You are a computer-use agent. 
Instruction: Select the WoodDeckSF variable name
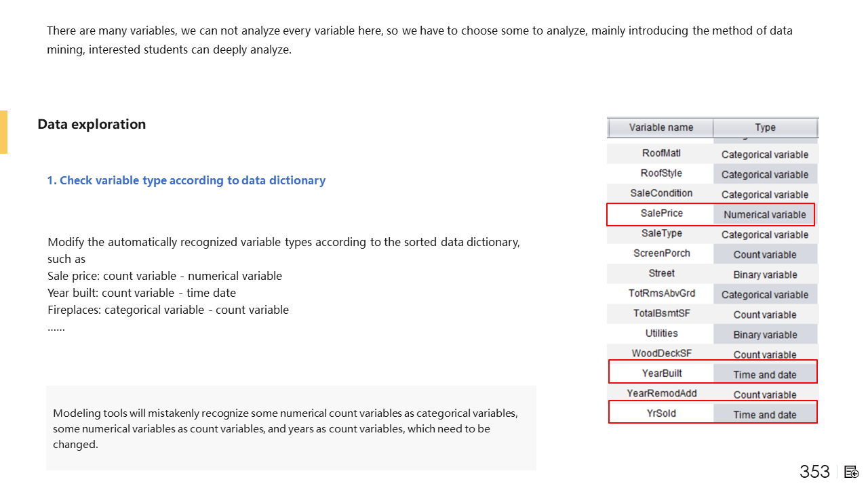point(660,353)
